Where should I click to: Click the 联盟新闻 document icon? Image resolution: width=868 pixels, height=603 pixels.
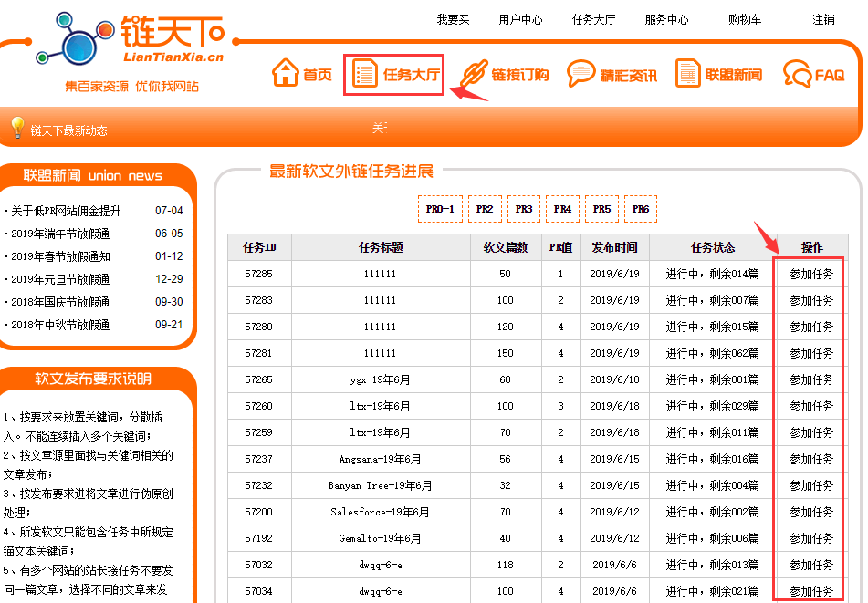point(687,73)
